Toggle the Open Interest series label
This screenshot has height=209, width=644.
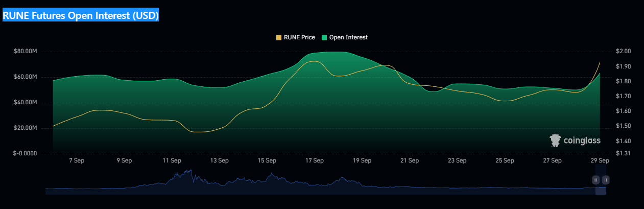[348, 37]
